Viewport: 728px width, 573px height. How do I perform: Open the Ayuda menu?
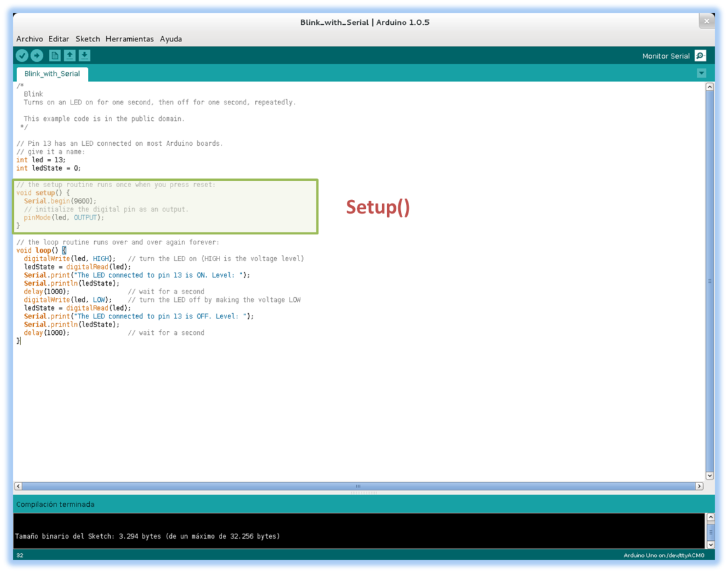tap(171, 39)
